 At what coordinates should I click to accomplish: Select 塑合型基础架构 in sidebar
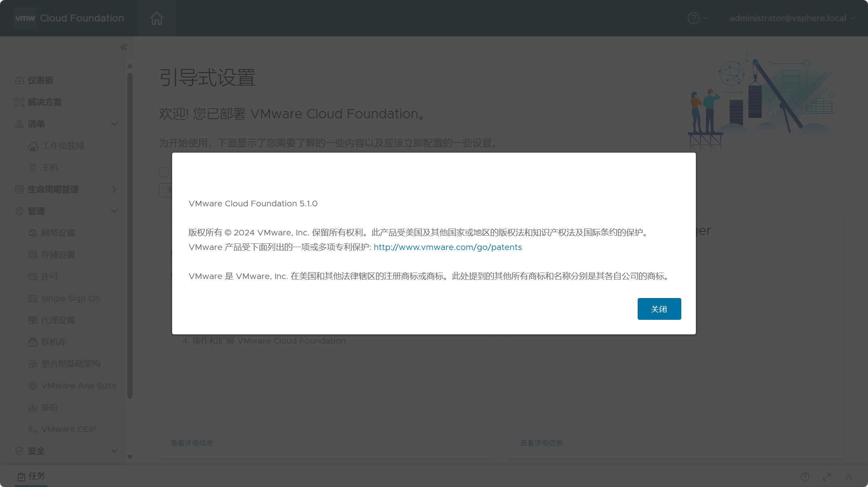pos(71,364)
